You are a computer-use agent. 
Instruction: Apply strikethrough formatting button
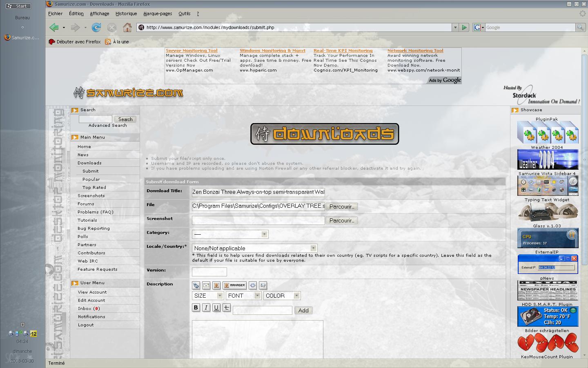[x=227, y=307]
